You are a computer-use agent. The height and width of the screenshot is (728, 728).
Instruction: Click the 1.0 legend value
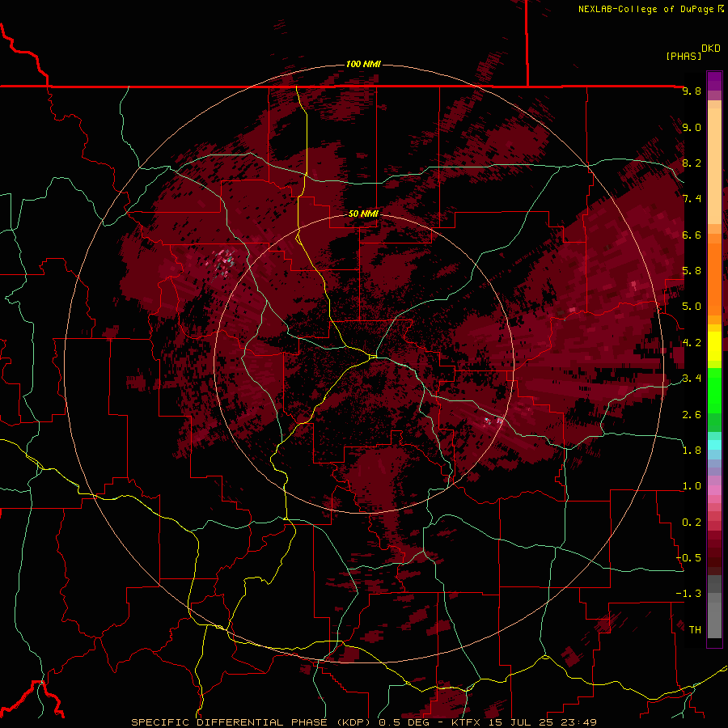(x=692, y=486)
